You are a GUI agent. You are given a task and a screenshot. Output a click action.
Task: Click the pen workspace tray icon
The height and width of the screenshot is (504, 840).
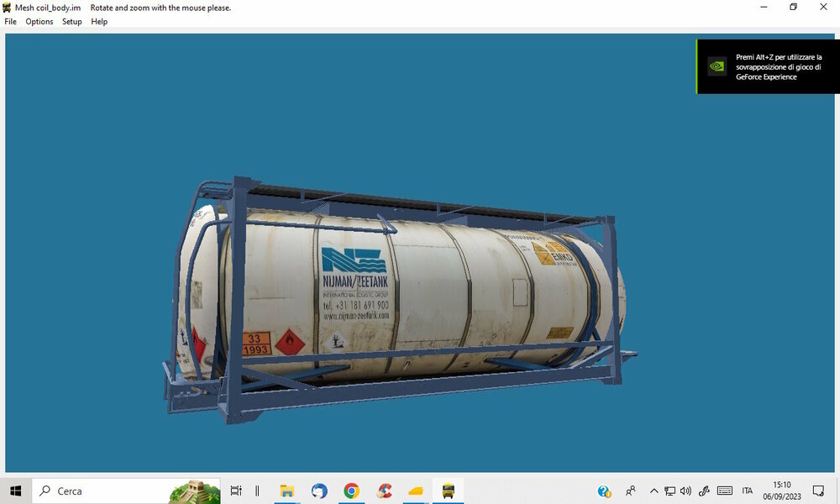[x=704, y=491]
